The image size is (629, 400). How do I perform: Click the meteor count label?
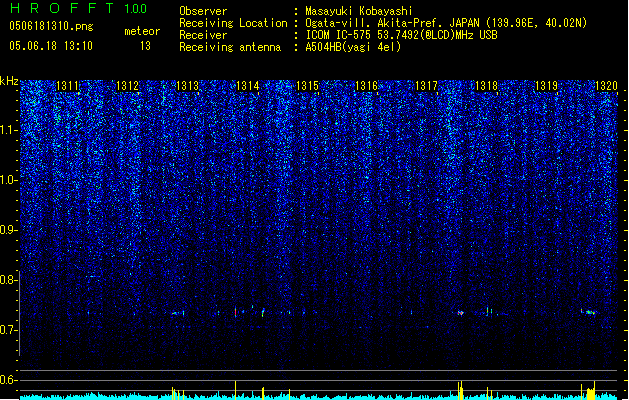tap(142, 31)
